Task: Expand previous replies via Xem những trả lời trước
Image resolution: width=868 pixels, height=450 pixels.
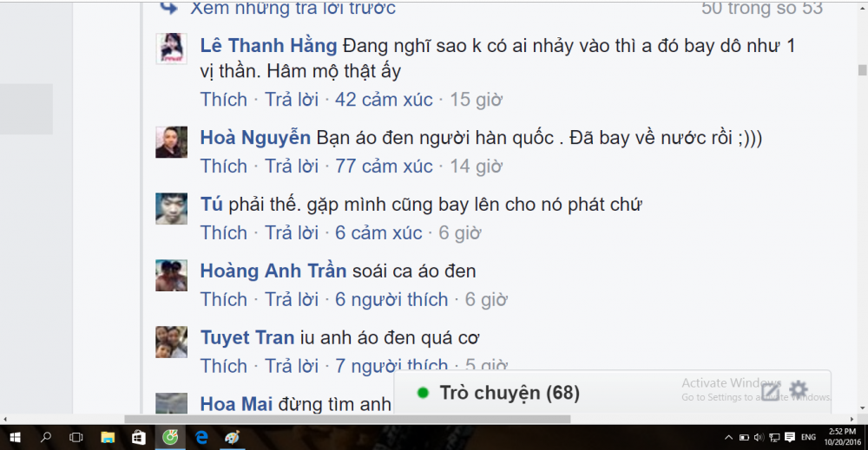Action: point(293,9)
